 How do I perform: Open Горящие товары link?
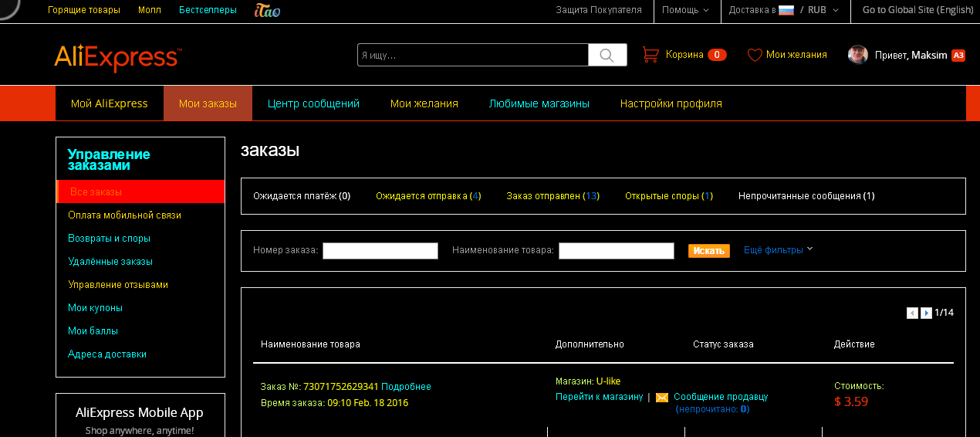tap(84, 10)
